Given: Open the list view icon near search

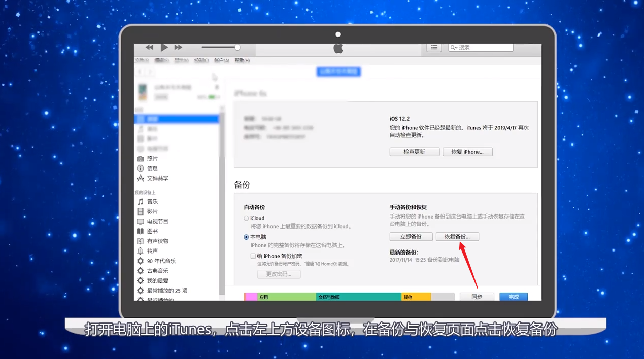Looking at the screenshot, I should 434,47.
